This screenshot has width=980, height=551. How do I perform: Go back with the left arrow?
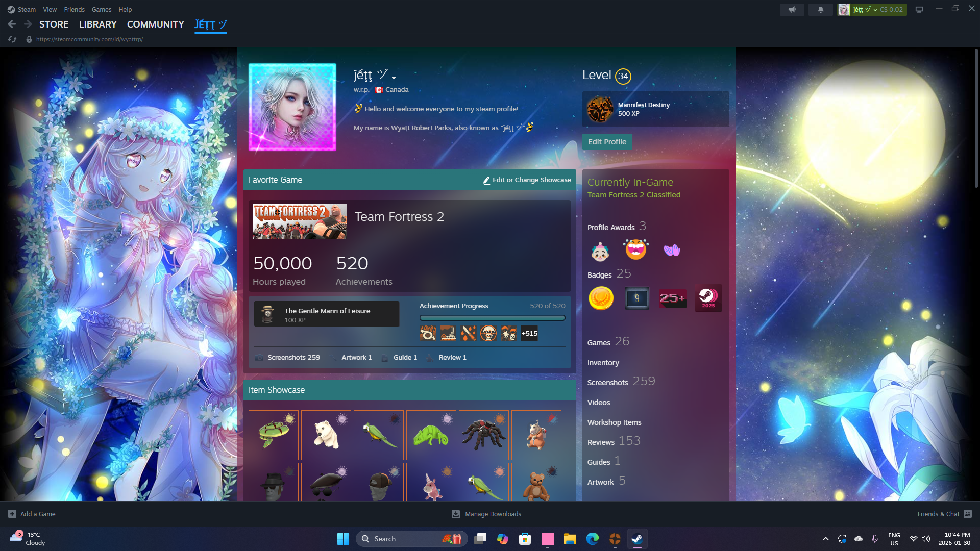click(12, 24)
